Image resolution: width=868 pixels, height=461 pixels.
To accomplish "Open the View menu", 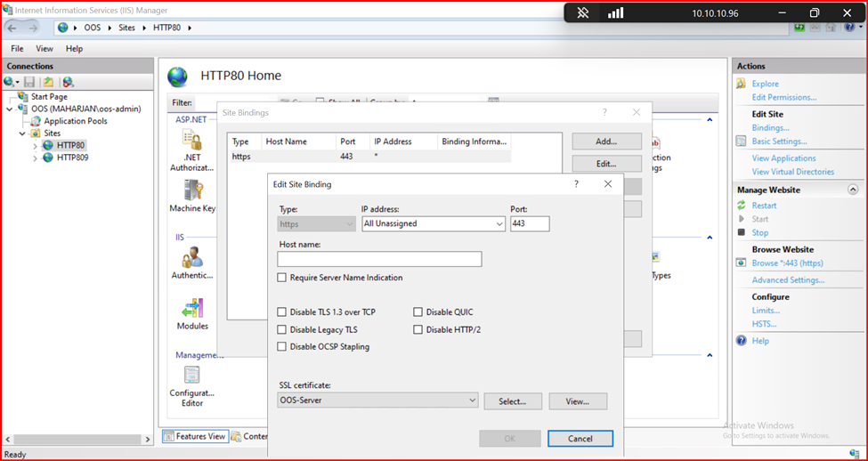I will 44,49.
